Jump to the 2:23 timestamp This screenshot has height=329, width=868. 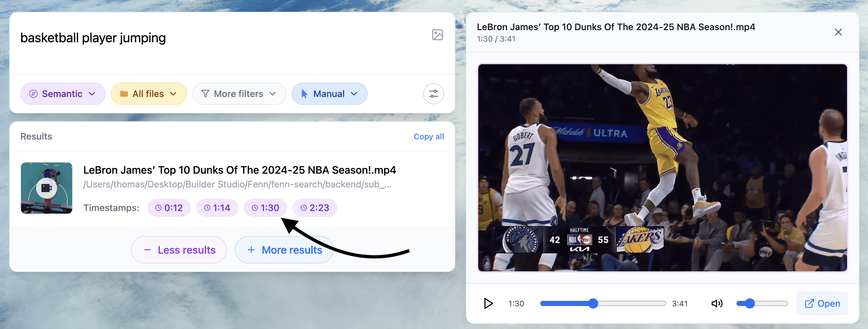point(314,208)
